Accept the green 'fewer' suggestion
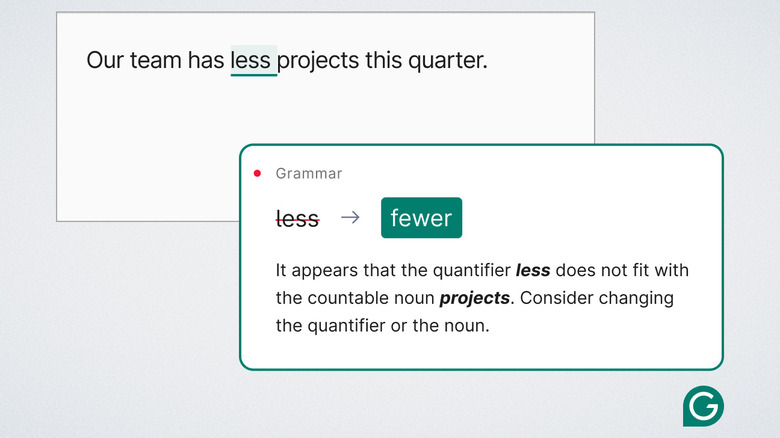Screen dimensions: 780x438 point(421,218)
